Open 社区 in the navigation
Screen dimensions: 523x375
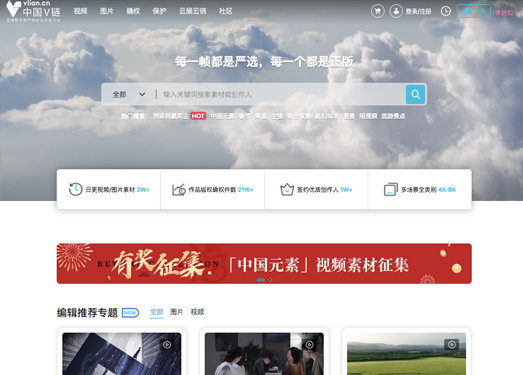click(225, 11)
